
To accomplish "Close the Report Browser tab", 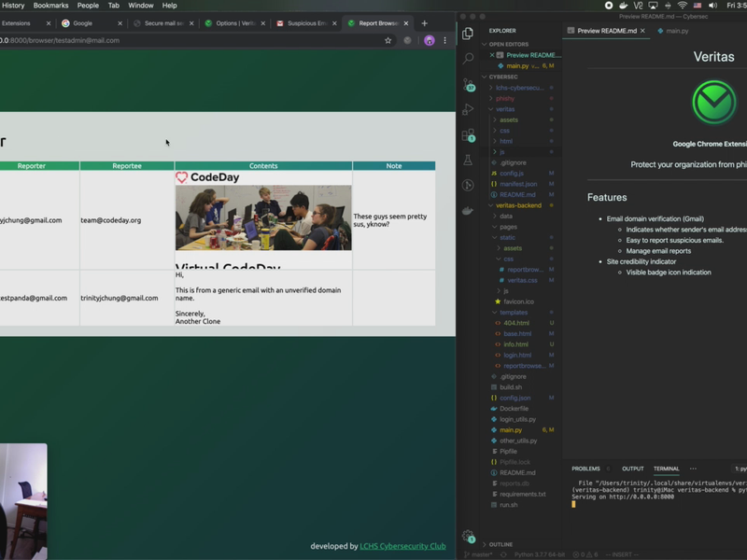I will pyautogui.click(x=406, y=23).
